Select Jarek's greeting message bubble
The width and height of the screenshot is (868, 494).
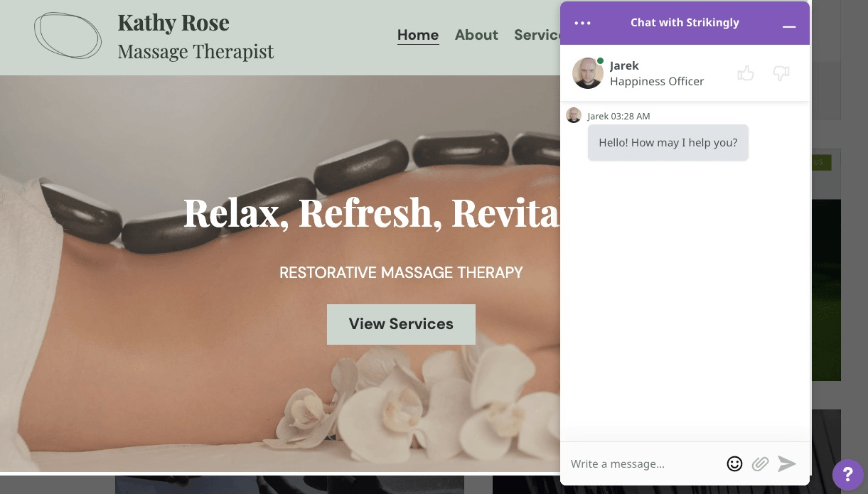pos(668,142)
